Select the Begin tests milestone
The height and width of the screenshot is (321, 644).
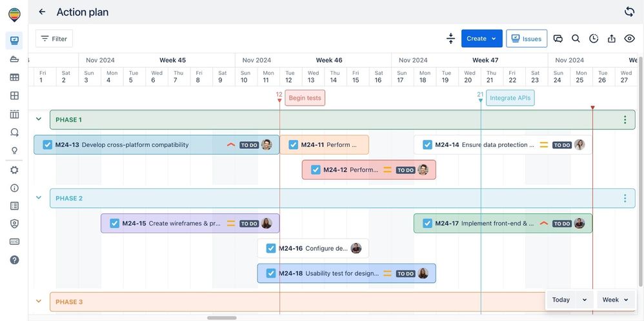click(305, 98)
